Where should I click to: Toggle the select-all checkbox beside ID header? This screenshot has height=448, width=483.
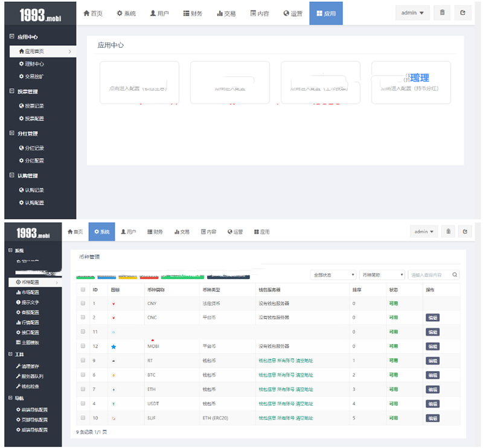tap(83, 289)
